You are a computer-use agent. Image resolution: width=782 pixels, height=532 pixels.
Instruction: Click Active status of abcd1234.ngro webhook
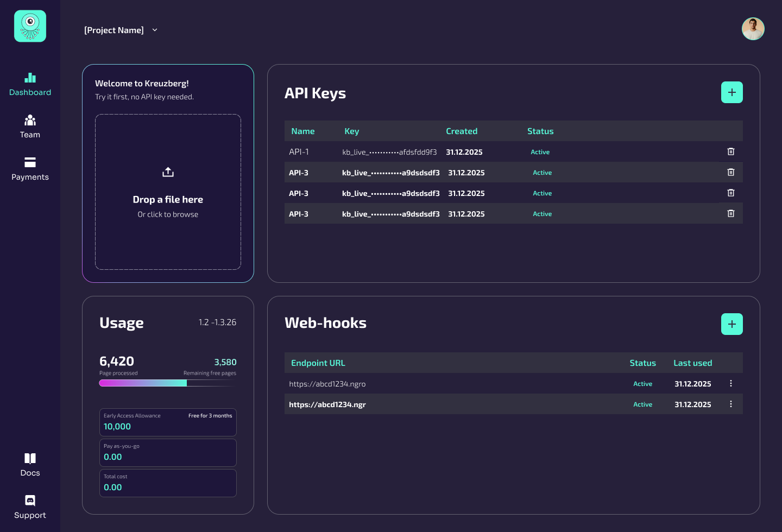pyautogui.click(x=643, y=384)
